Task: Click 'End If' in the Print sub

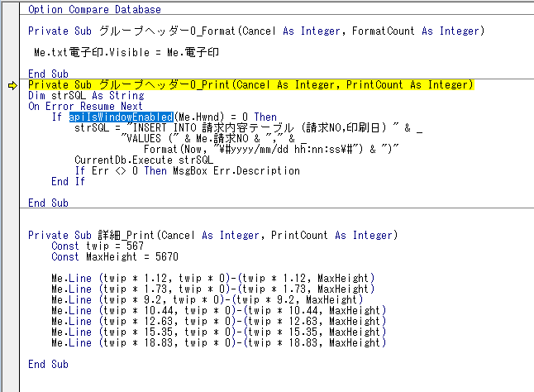Action: point(68,181)
